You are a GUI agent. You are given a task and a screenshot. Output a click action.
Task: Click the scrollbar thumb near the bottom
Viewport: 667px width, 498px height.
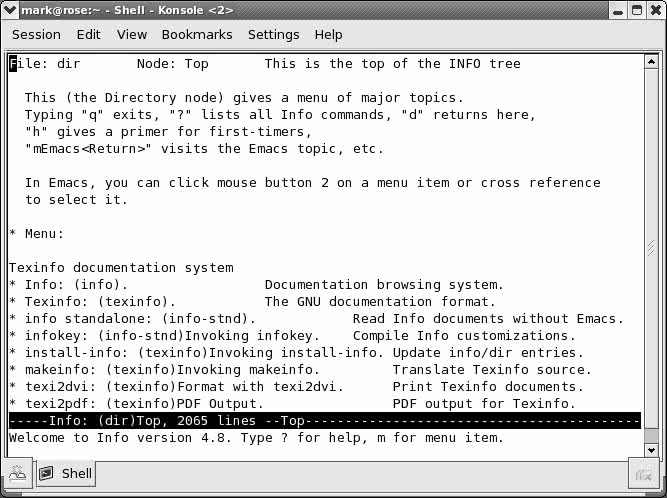[x=651, y=435]
